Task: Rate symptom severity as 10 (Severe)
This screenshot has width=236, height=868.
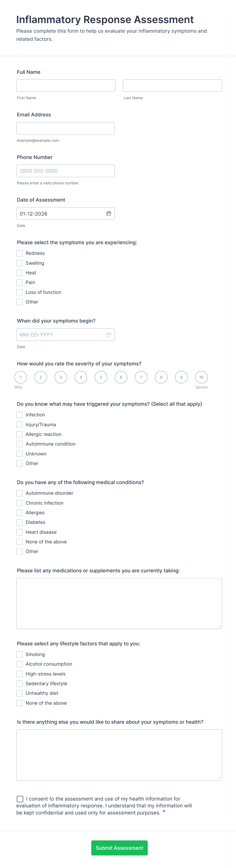Action: [x=201, y=377]
